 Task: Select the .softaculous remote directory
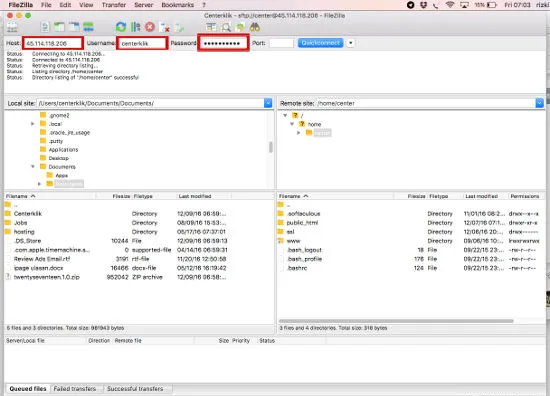303,214
